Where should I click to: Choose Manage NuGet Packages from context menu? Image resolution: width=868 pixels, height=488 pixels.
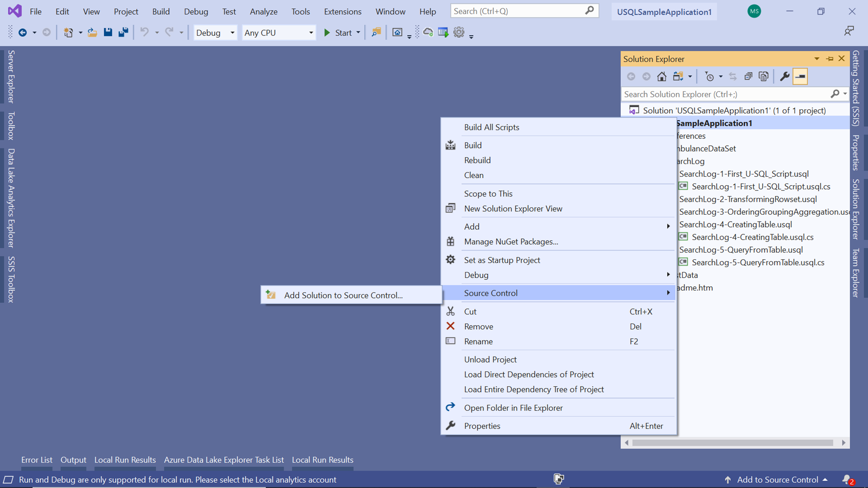point(511,242)
